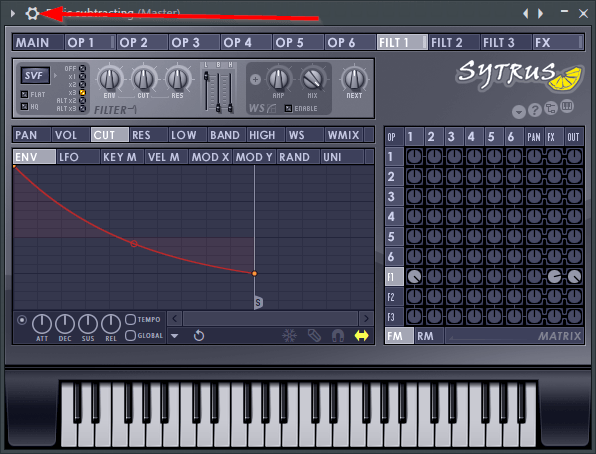Click the envelope horizontal scrollbar track
The image size is (596, 454).
[270, 318]
